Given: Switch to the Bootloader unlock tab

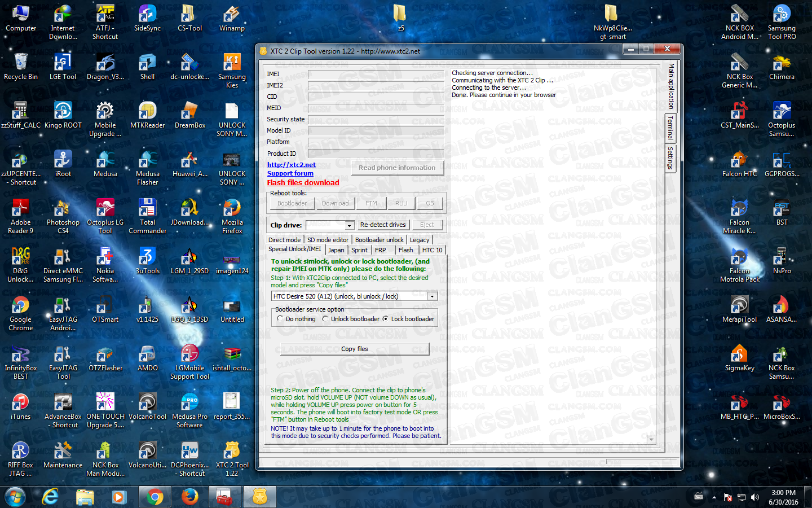Looking at the screenshot, I should tap(379, 240).
